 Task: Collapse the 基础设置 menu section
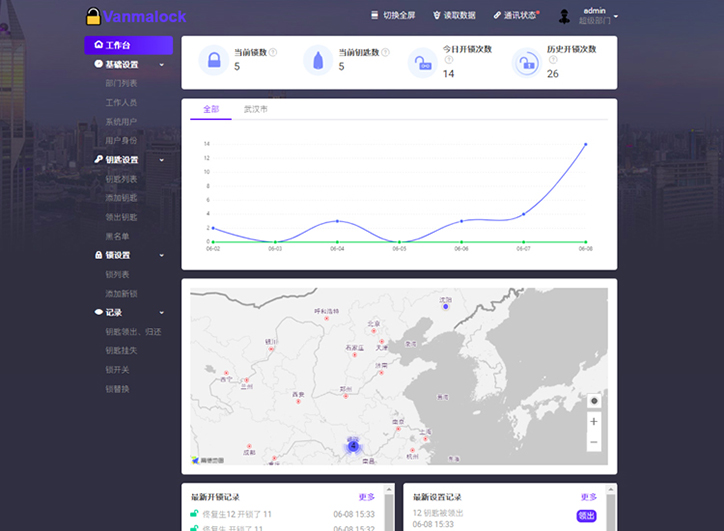[x=161, y=65]
